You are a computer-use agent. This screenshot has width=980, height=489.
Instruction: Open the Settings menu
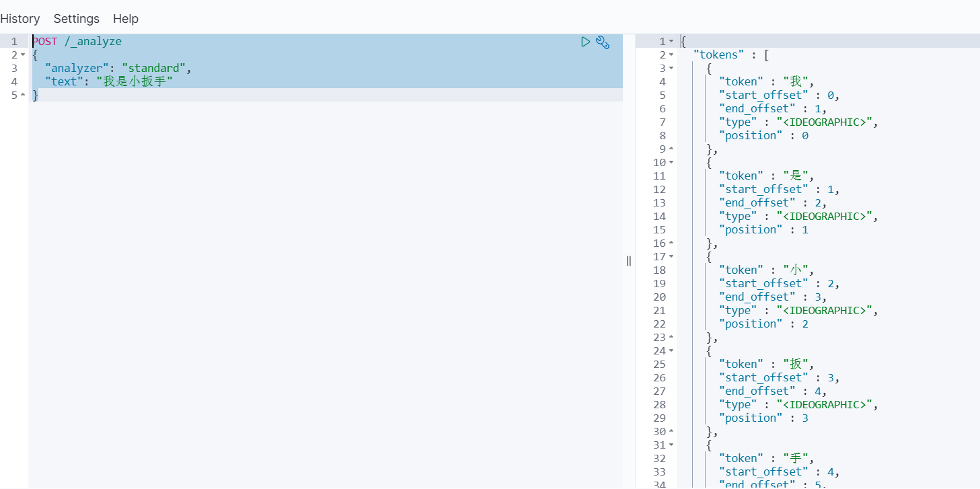77,19
